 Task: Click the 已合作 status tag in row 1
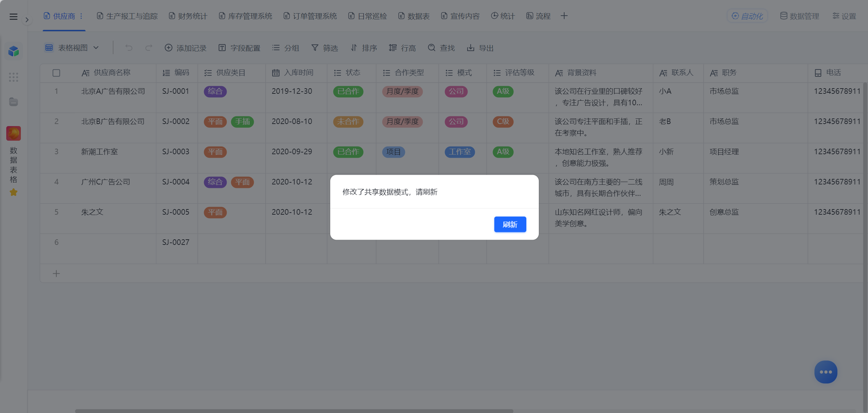(348, 91)
